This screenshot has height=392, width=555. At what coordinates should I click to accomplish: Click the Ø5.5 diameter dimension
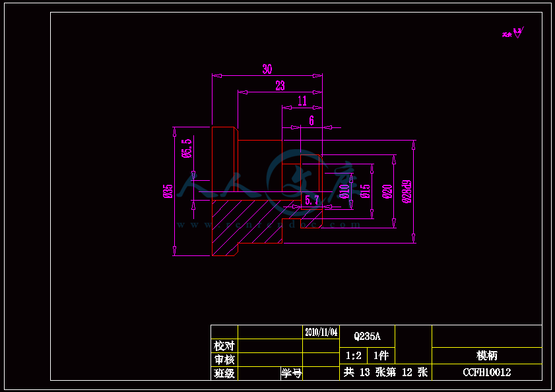(187, 148)
